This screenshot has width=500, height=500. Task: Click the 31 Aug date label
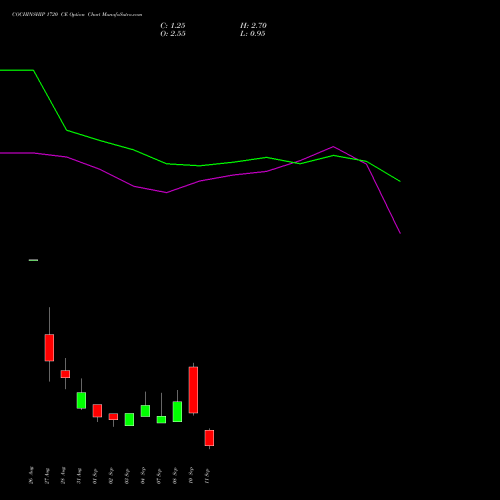point(79,476)
